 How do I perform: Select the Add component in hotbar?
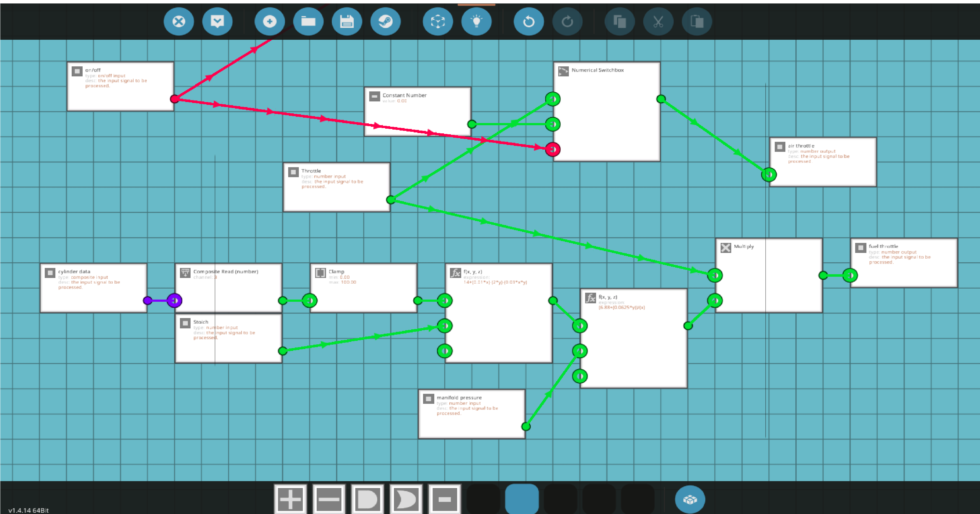pos(290,499)
